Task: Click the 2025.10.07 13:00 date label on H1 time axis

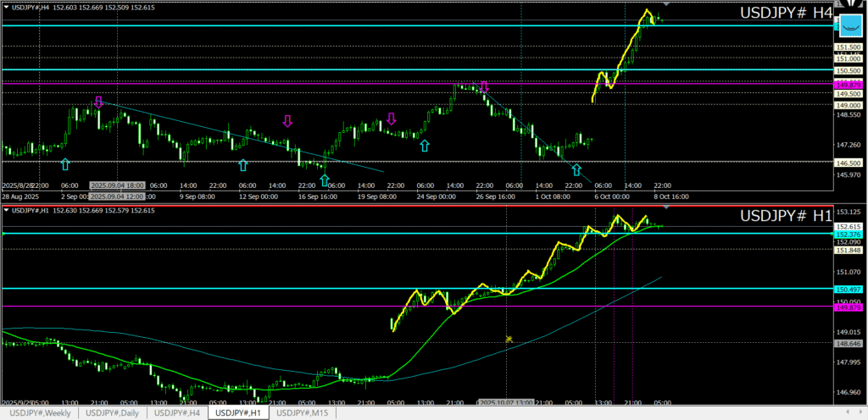Action: click(505, 403)
